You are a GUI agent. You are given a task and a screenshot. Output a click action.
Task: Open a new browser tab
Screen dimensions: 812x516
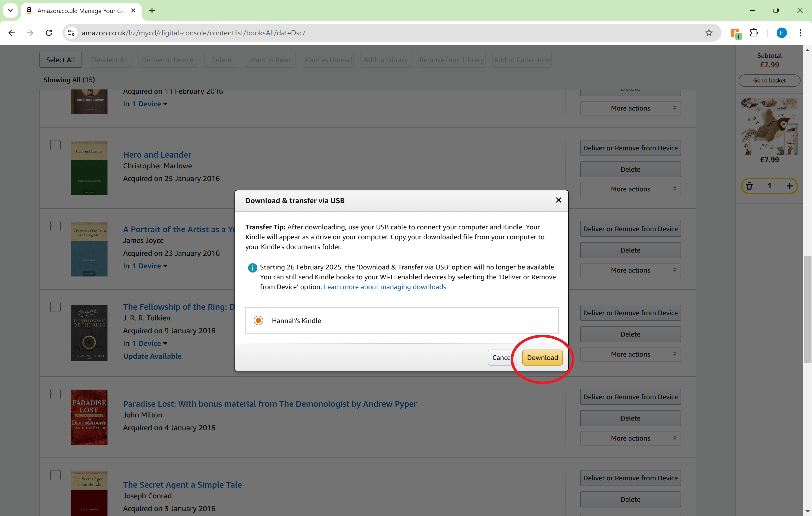point(152,10)
